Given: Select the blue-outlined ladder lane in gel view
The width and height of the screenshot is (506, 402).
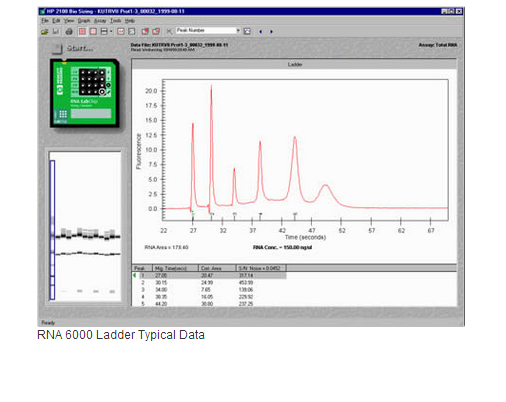Looking at the screenshot, I should 52,230.
